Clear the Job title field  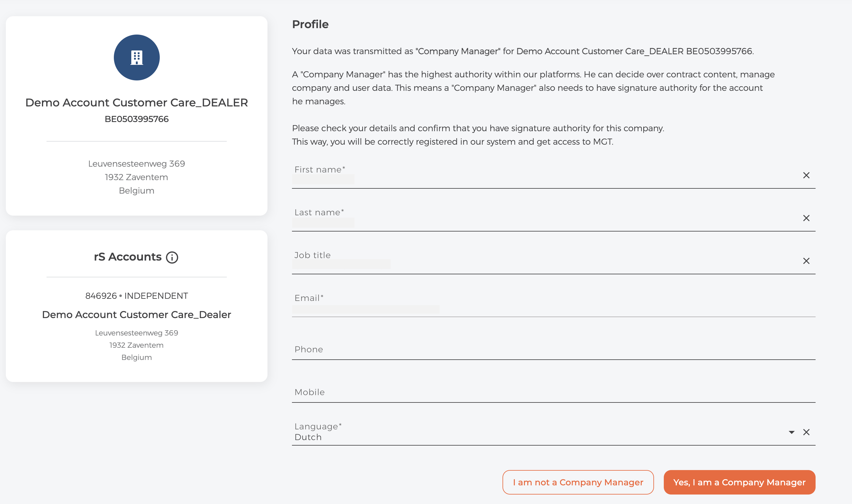tap(806, 261)
